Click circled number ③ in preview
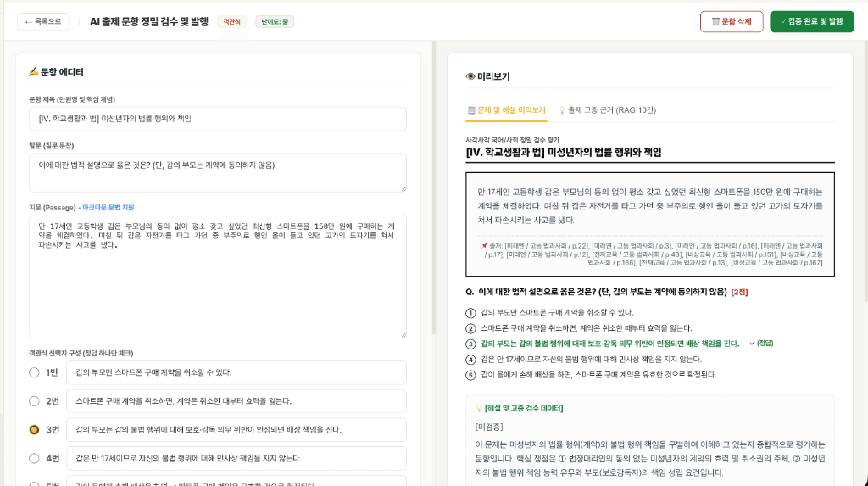This screenshot has height=486, width=868. 470,344
